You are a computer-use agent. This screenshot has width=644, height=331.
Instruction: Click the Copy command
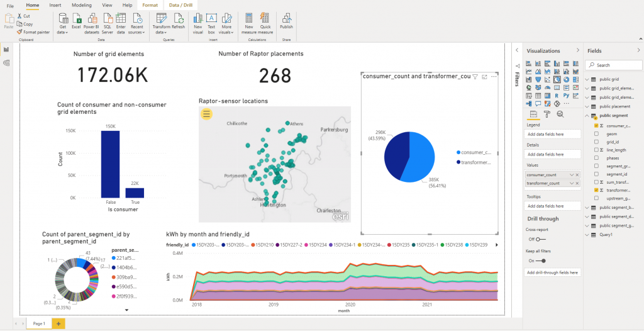[25, 24]
